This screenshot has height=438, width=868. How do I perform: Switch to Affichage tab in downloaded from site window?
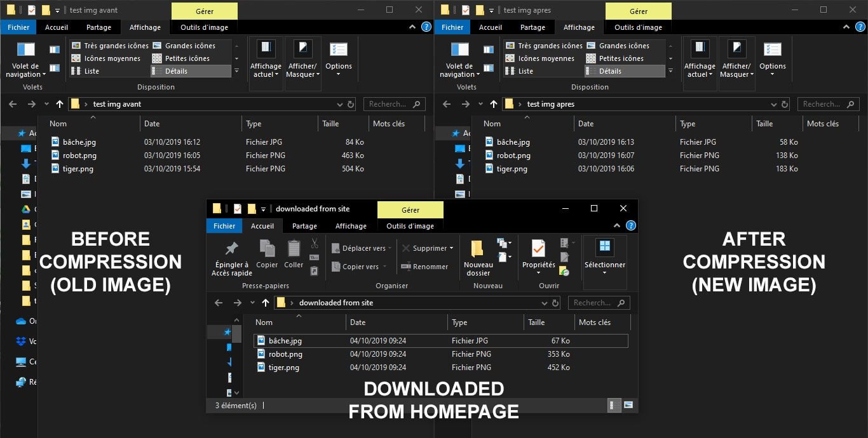click(x=351, y=226)
